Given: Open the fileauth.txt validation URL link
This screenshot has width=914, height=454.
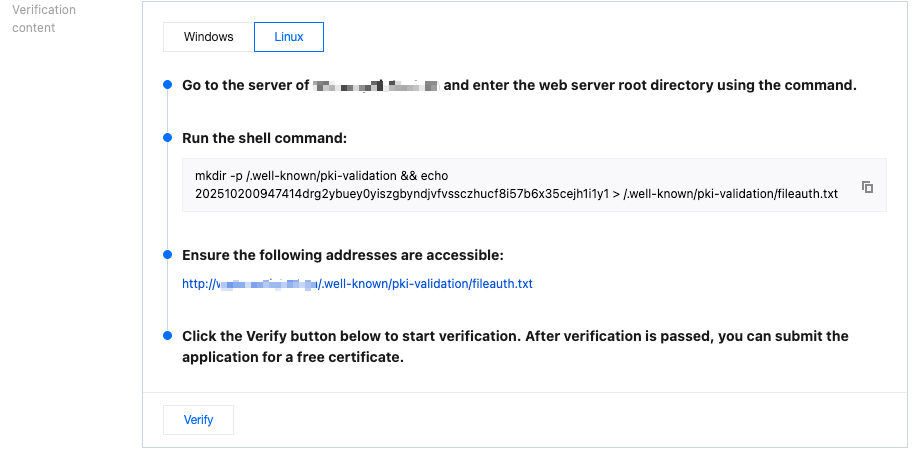Looking at the screenshot, I should [x=357, y=284].
